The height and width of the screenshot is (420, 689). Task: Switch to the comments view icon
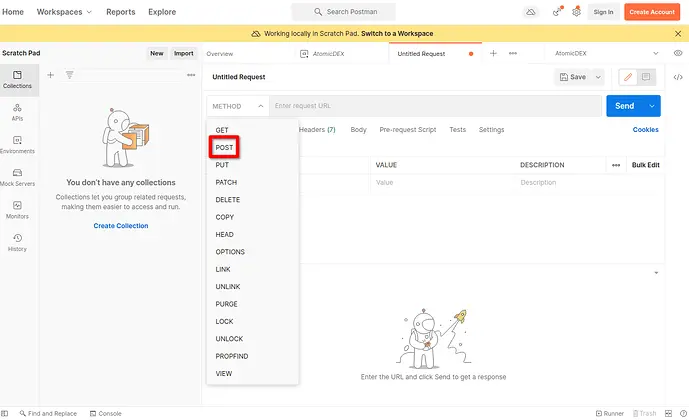point(646,77)
